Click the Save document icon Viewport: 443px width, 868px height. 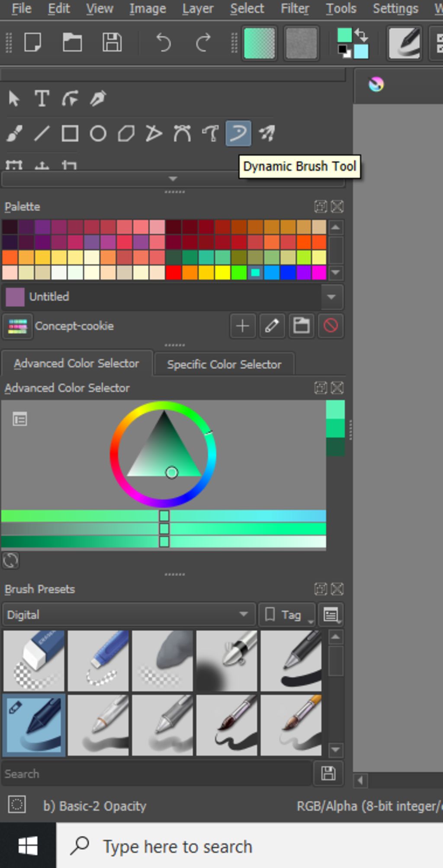(112, 43)
